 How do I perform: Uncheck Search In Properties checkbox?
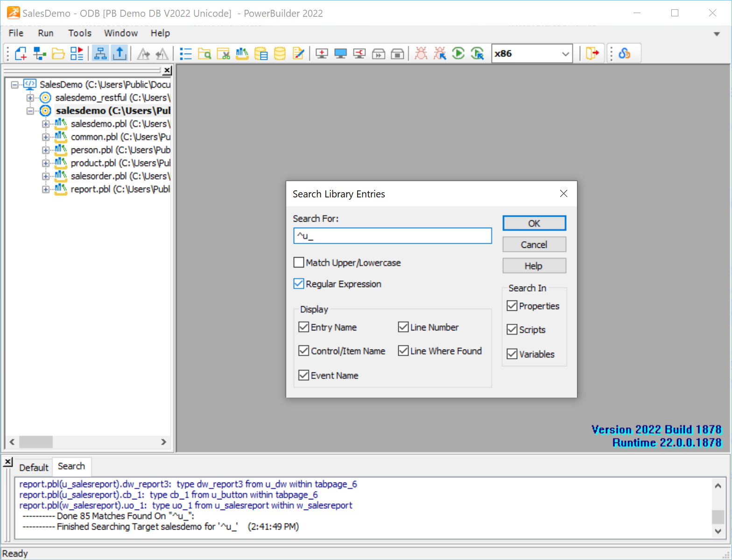(x=512, y=306)
